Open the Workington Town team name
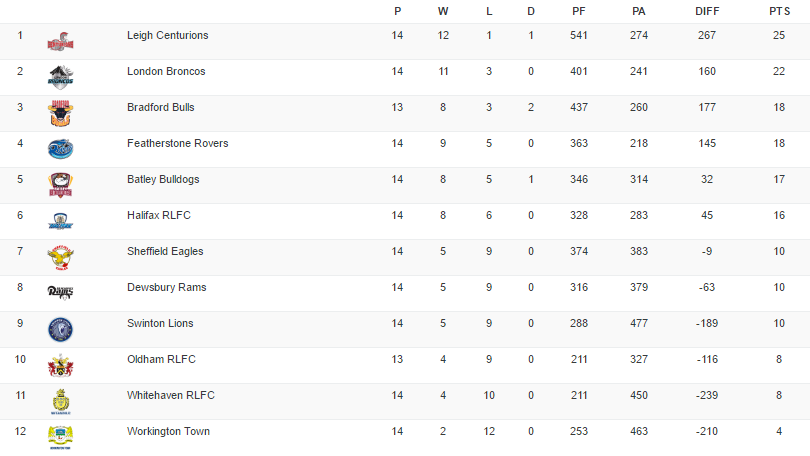The image size is (810, 456). (x=168, y=432)
